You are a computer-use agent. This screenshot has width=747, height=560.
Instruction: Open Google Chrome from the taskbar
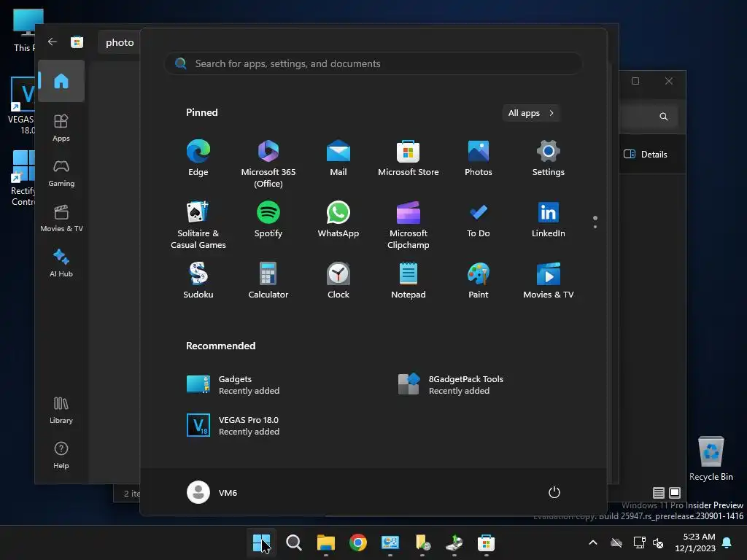click(x=357, y=542)
